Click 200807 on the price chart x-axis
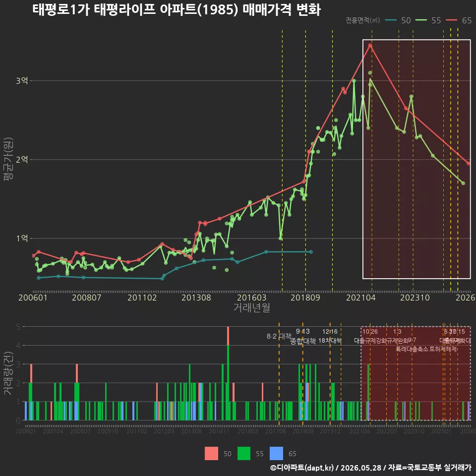This screenshot has width=476, height=476. pos(86,297)
